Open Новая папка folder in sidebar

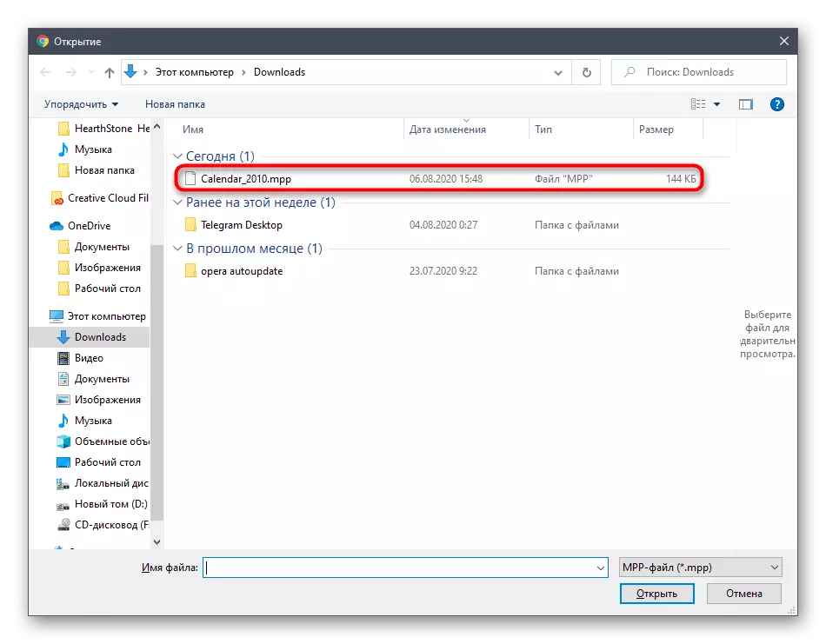[96, 170]
